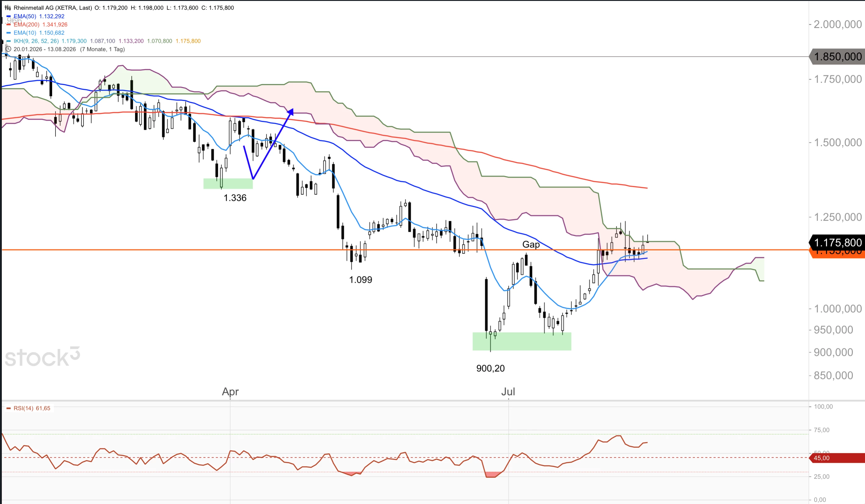Click the high value H: 1.198,000
Viewport: 865px width, 504px height.
pyautogui.click(x=147, y=8)
